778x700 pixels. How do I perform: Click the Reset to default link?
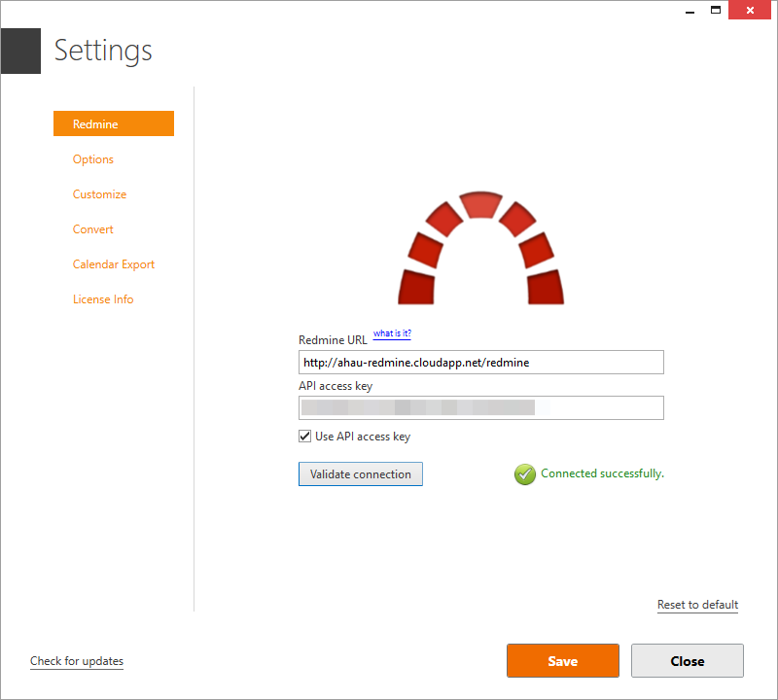[x=697, y=605]
